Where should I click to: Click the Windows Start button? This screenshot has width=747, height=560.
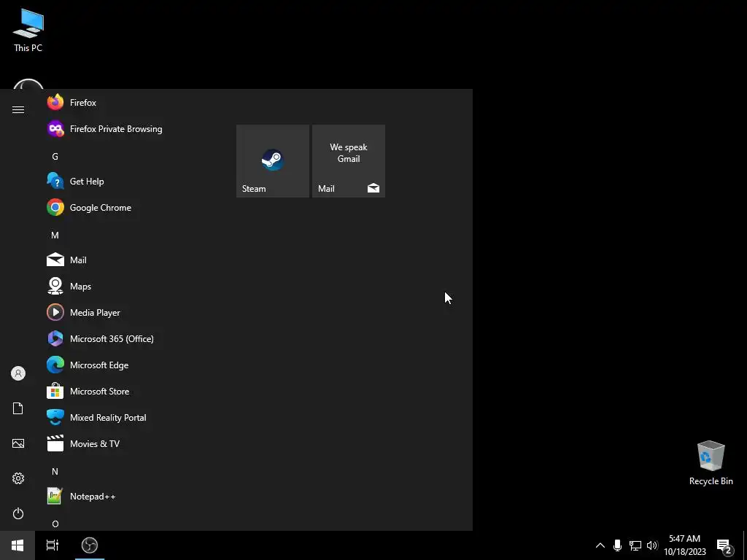pyautogui.click(x=18, y=545)
